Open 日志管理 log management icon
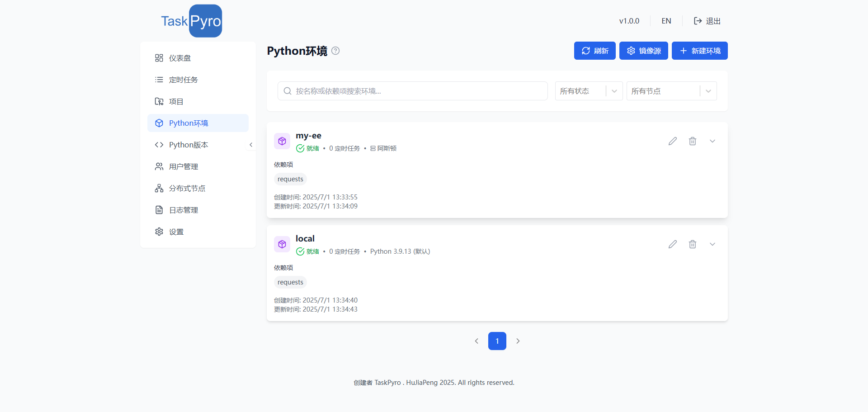This screenshot has width=868, height=412. pyautogui.click(x=159, y=210)
